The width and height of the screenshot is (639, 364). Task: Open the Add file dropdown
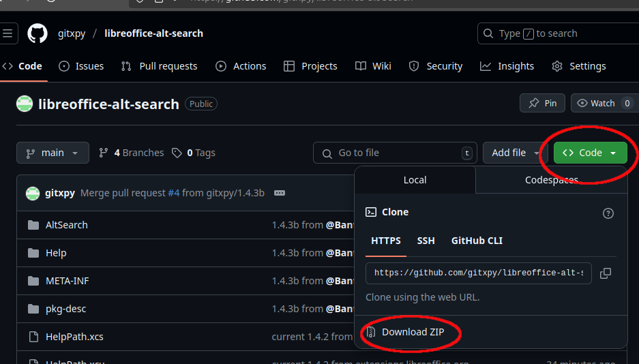[x=515, y=153]
